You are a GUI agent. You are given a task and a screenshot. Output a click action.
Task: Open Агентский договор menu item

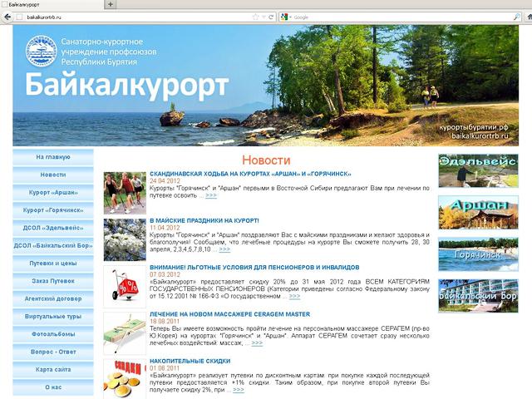[x=53, y=298]
